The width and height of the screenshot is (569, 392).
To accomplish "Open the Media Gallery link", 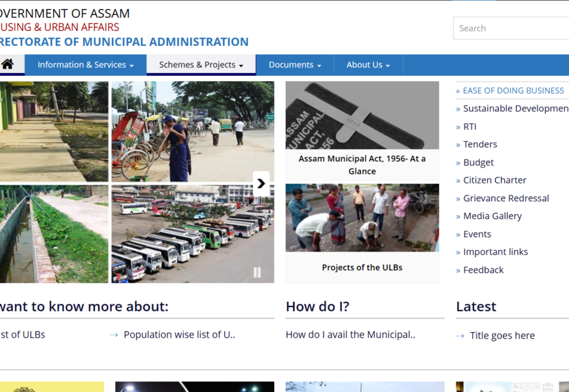I will click(492, 216).
